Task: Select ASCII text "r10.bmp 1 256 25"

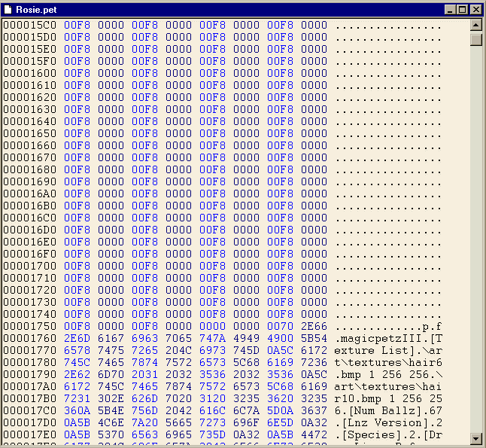Action: [388, 398]
